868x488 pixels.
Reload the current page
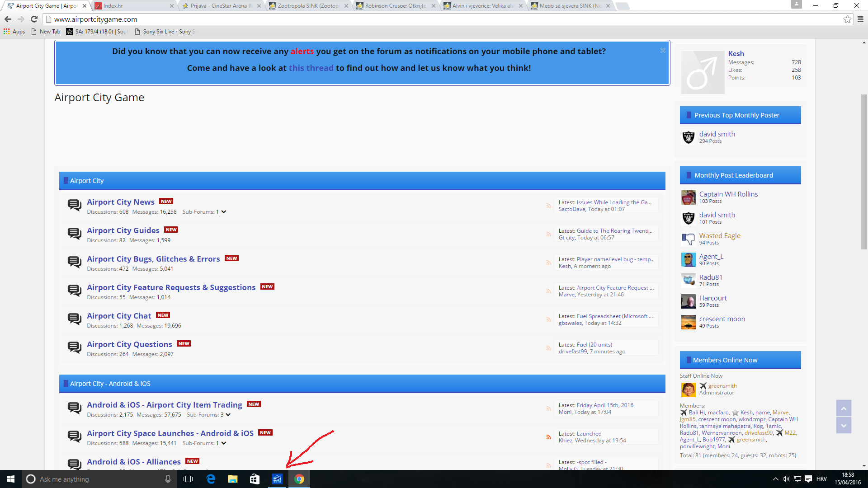tap(34, 19)
